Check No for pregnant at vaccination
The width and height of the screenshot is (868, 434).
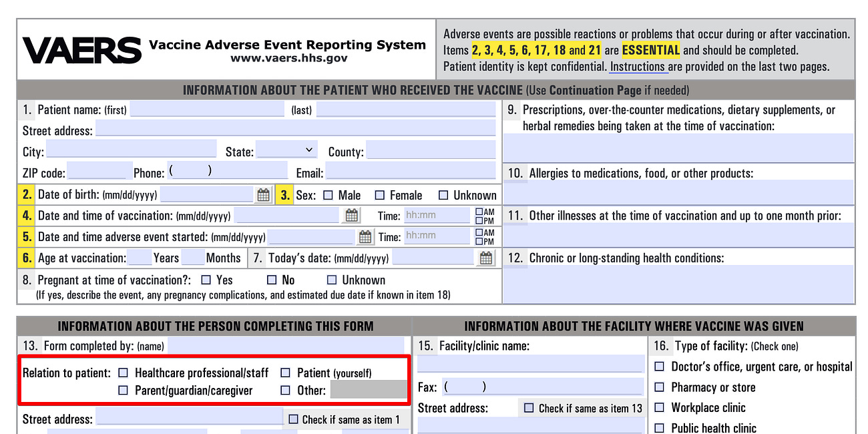coord(272,280)
